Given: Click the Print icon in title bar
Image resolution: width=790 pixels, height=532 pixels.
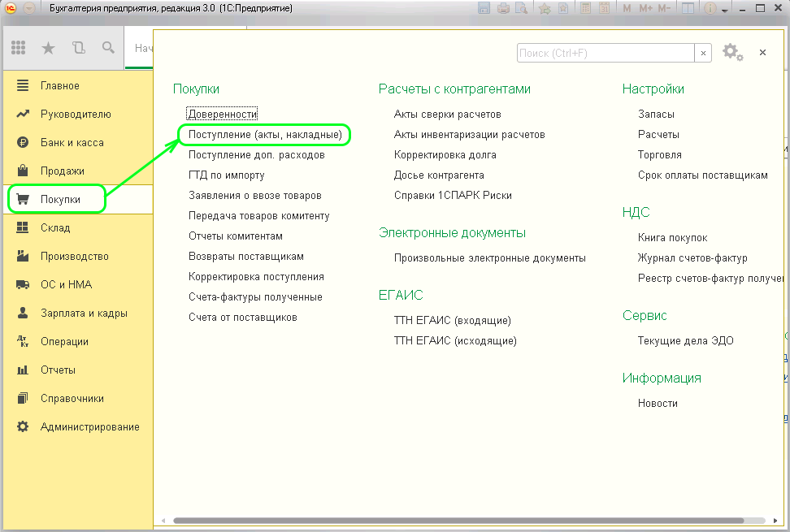Looking at the screenshot, I should (503, 8).
